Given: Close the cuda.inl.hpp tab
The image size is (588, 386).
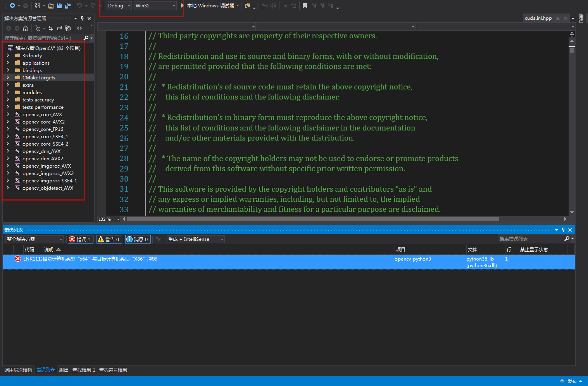Looking at the screenshot, I should [x=566, y=18].
